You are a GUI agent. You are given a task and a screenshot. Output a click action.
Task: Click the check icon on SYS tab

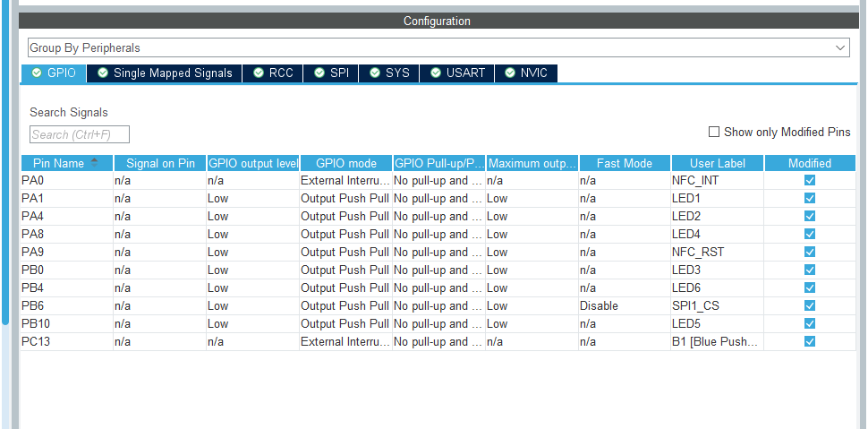point(375,73)
